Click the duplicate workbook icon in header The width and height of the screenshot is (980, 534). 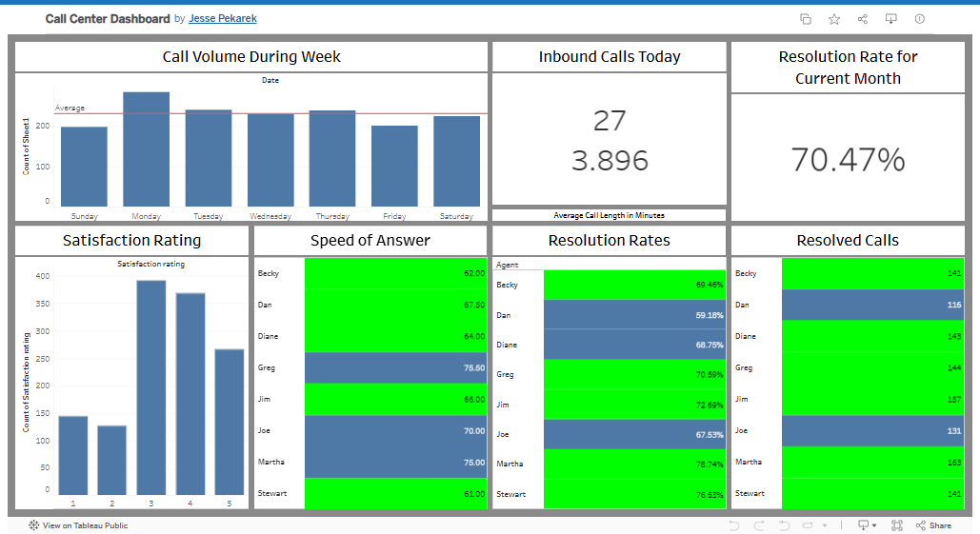(806, 19)
